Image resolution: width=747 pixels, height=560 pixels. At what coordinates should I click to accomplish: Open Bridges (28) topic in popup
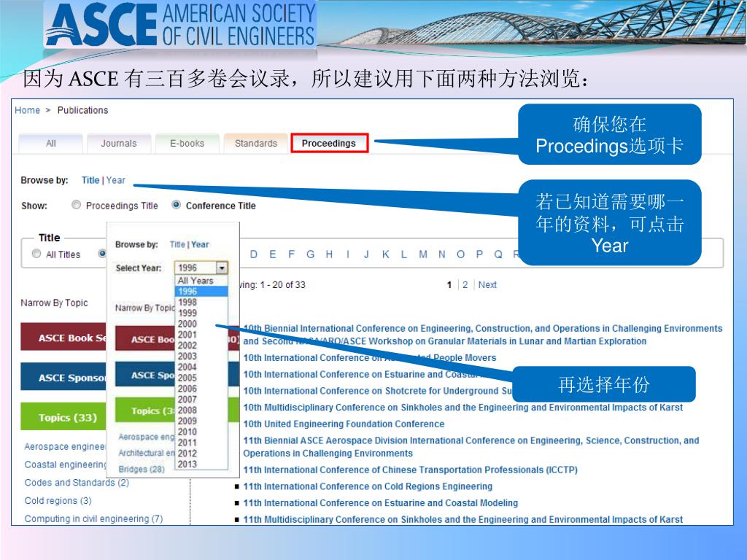pos(142,470)
